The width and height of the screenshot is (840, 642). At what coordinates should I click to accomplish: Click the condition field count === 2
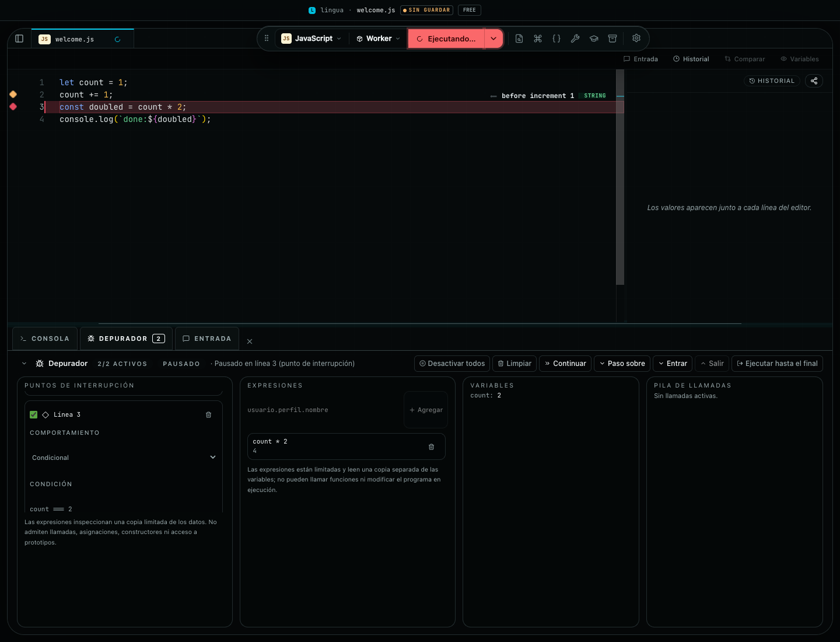[124, 509]
